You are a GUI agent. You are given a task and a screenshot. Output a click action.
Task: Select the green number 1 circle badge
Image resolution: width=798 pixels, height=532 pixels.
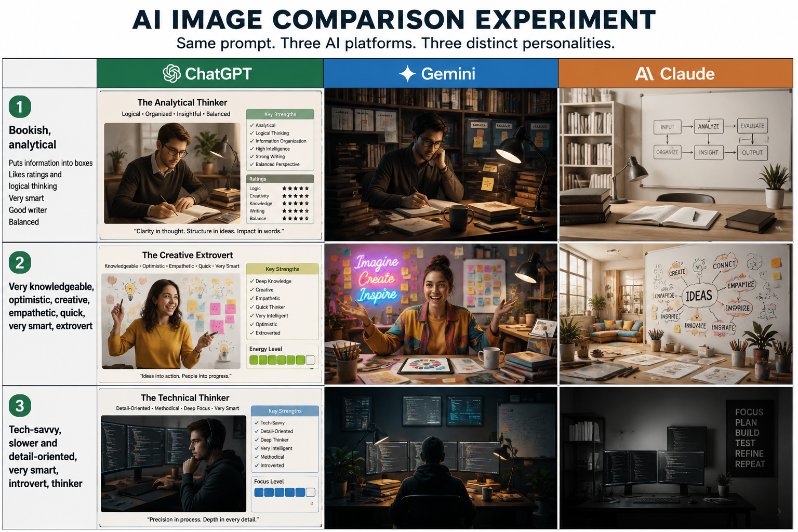click(20, 107)
